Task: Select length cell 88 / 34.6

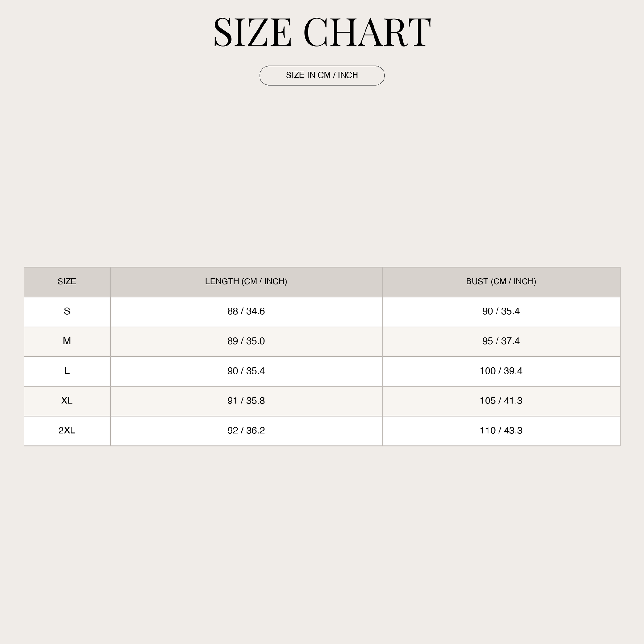Action: click(x=246, y=311)
